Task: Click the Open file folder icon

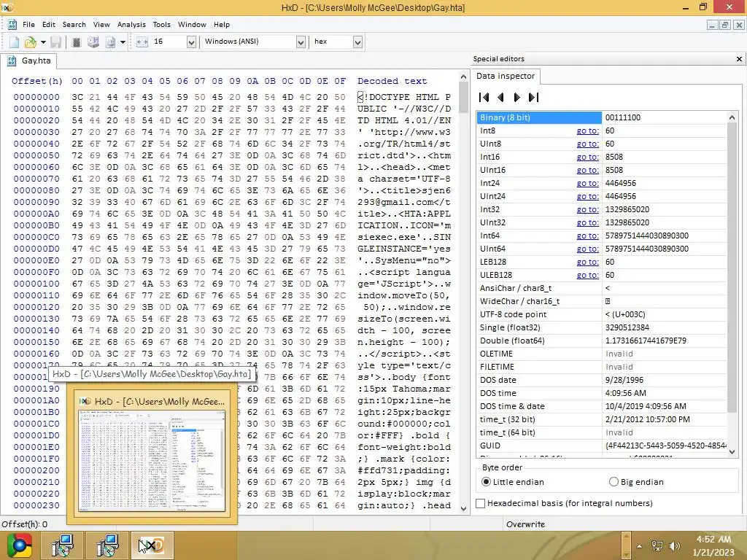Action: 30,42
